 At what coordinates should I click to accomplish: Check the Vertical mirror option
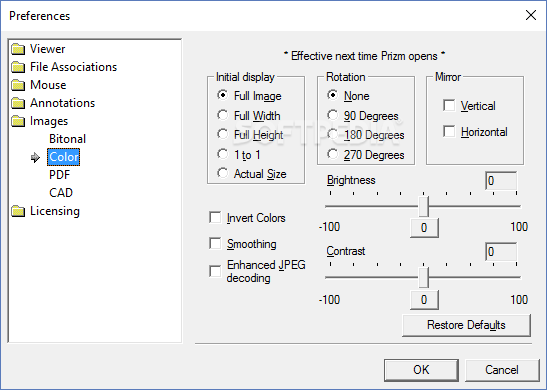tap(449, 105)
